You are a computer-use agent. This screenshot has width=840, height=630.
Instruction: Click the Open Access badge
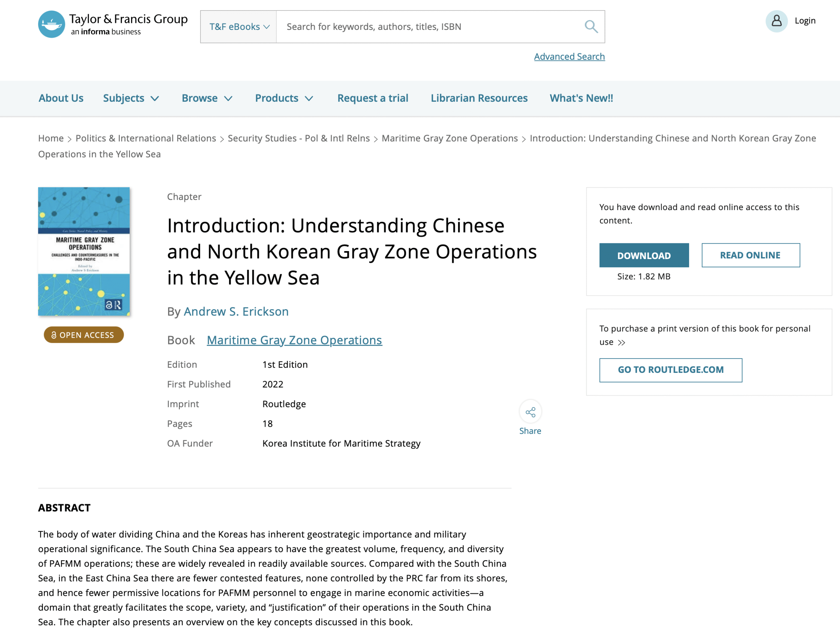(84, 335)
